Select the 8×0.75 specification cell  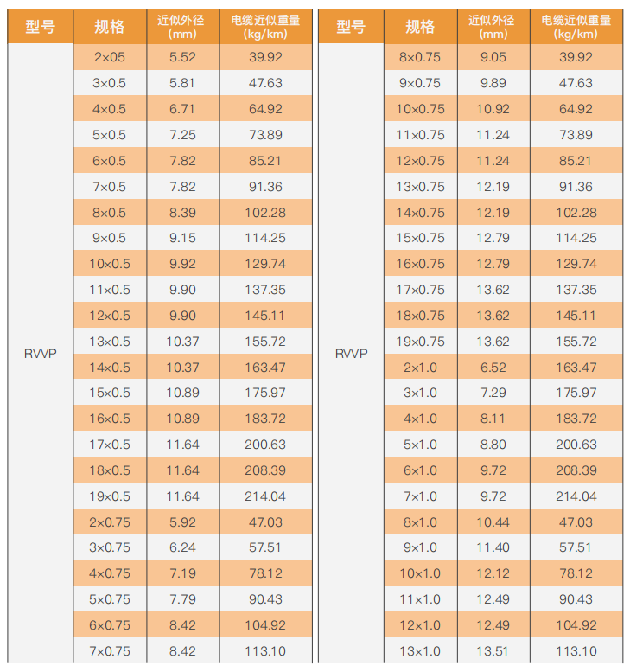(420, 57)
